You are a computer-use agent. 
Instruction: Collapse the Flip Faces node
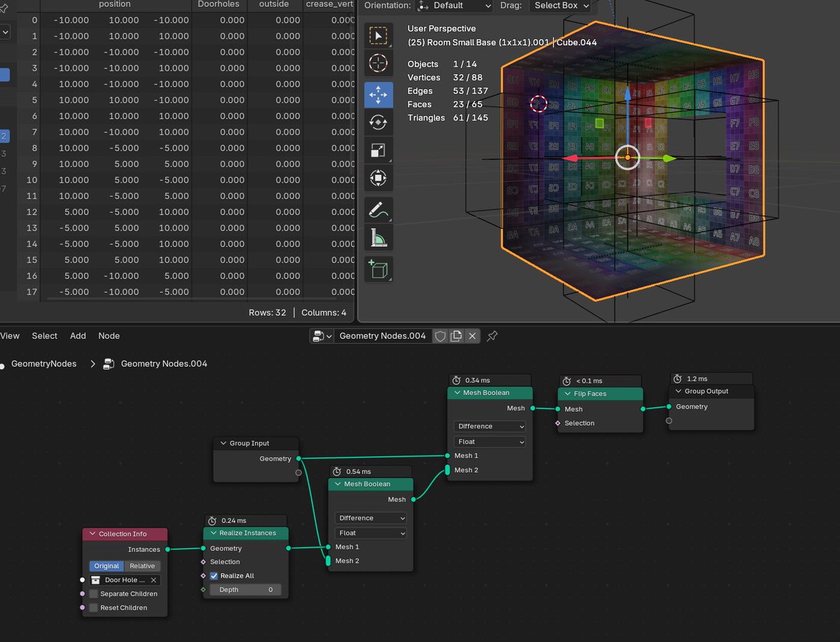[x=567, y=393]
